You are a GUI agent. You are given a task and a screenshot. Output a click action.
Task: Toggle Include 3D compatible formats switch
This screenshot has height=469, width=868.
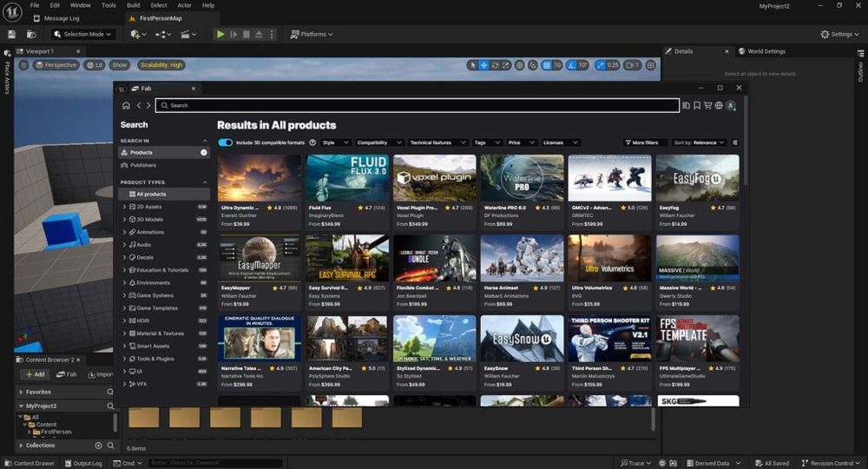tap(226, 142)
